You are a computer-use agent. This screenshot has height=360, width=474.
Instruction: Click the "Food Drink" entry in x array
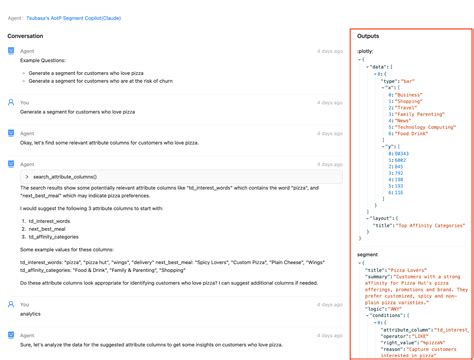tap(411, 133)
